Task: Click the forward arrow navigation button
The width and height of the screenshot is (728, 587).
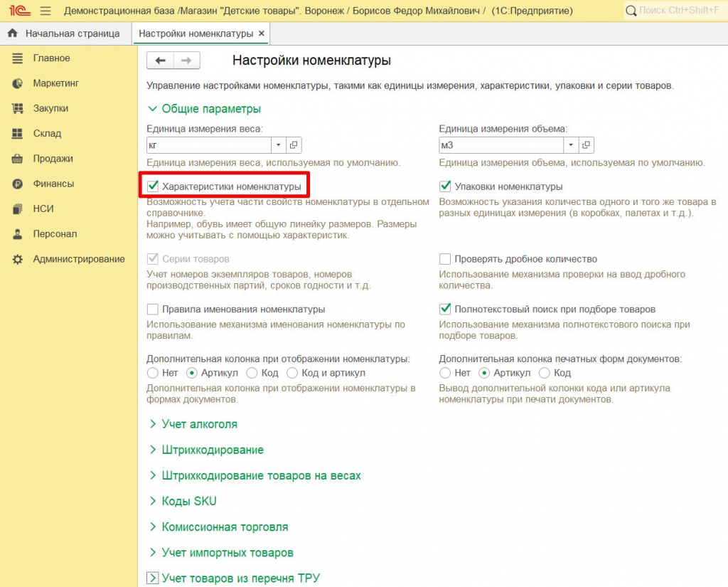Action: [187, 60]
